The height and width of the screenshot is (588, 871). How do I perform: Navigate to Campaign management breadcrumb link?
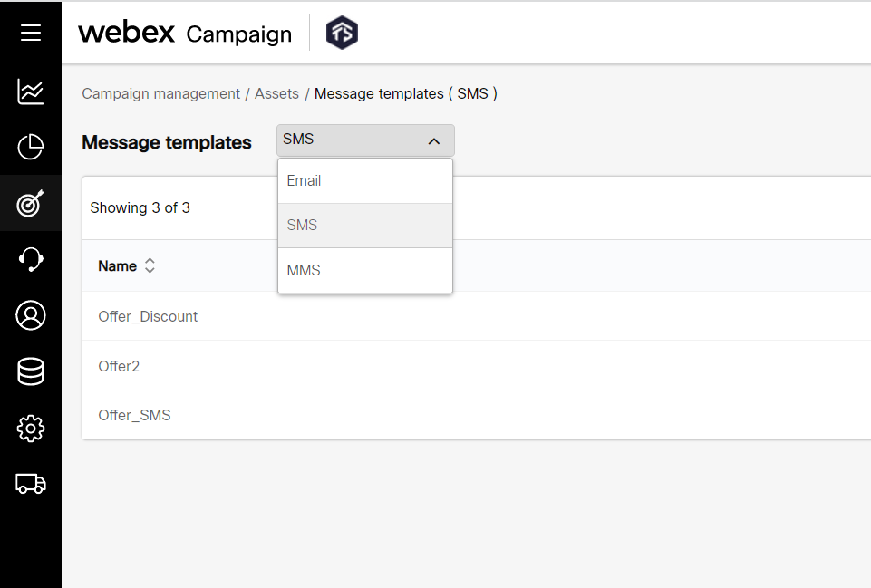pyautogui.click(x=160, y=93)
